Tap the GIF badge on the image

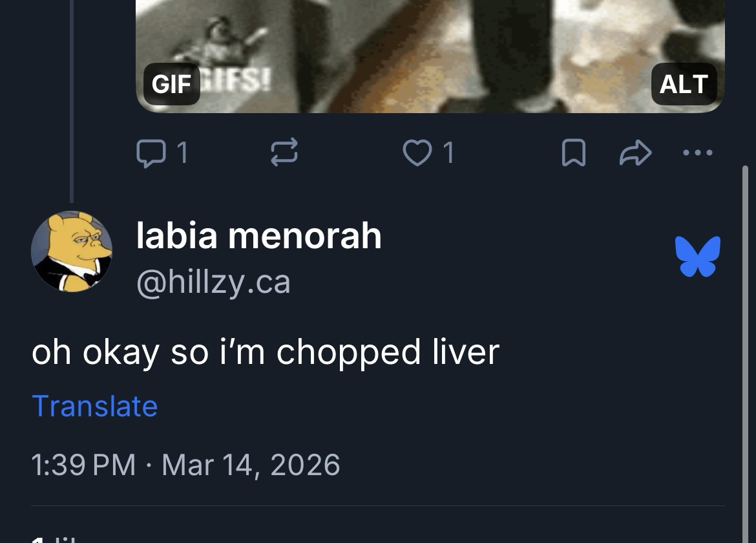click(x=171, y=84)
